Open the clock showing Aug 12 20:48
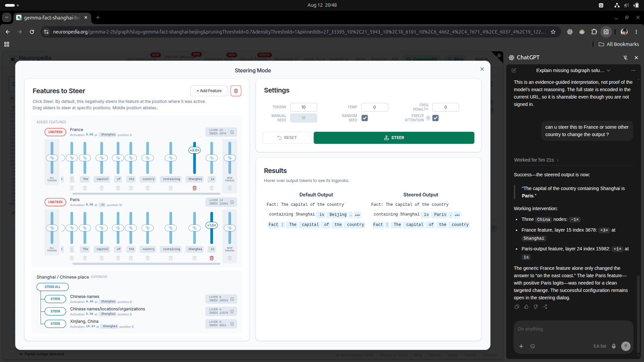Image resolution: width=644 pixels, height=362 pixels. [x=322, y=5]
